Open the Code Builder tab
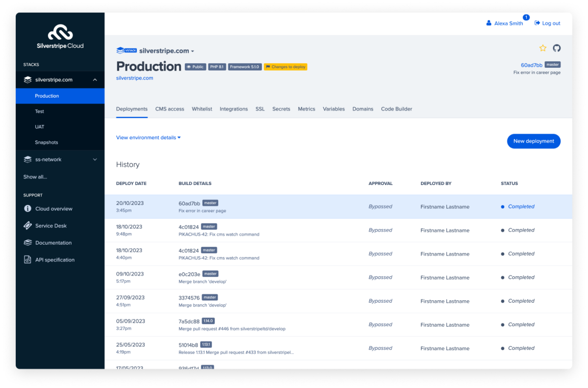This screenshot has width=588, height=388. [x=396, y=109]
